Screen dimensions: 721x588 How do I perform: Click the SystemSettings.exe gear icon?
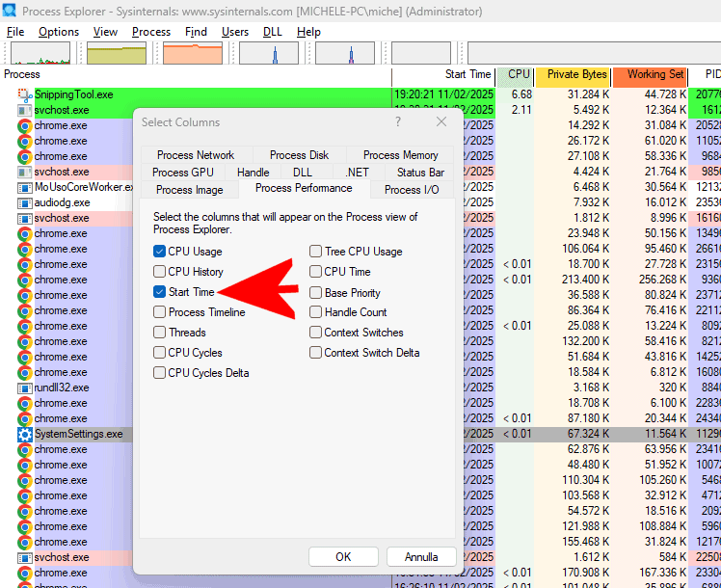pyautogui.click(x=25, y=434)
